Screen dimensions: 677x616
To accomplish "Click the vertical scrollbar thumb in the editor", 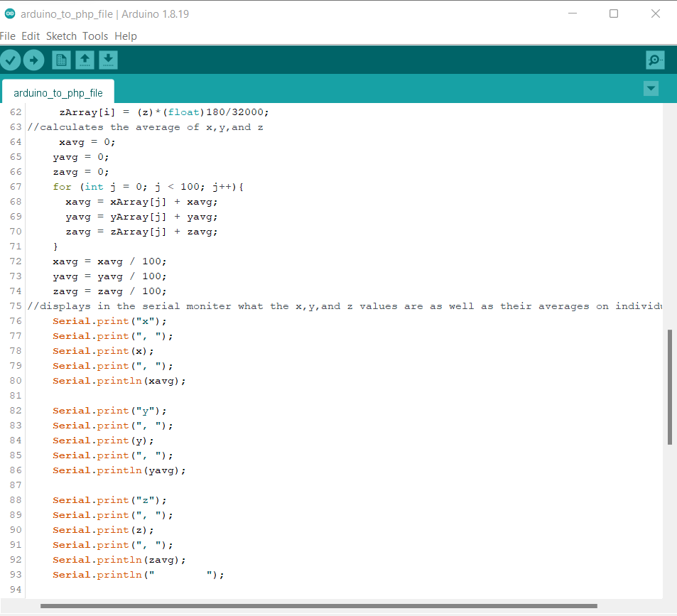I will pos(670,387).
